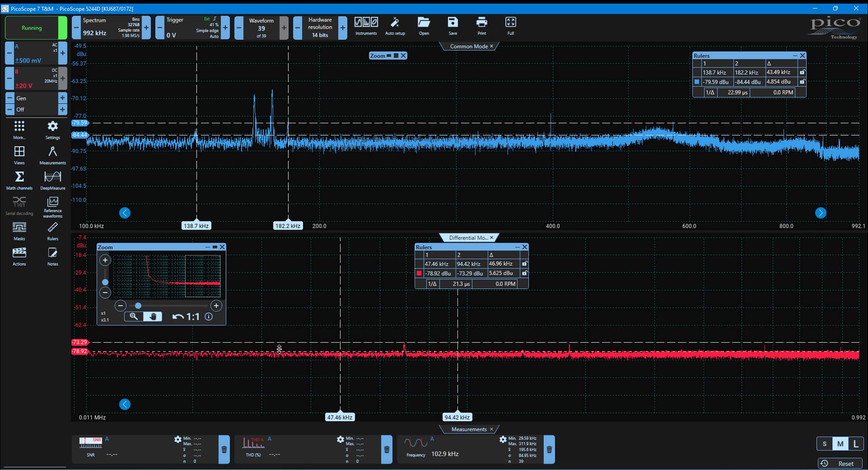Viewport: 868px width, 470px height.
Task: Increase Hardware resolution
Action: coord(343,28)
